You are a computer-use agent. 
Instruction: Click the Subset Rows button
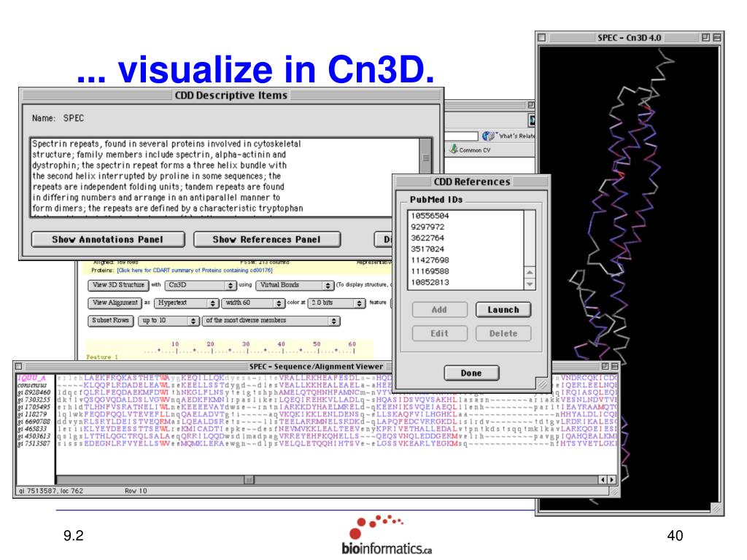pos(111,321)
